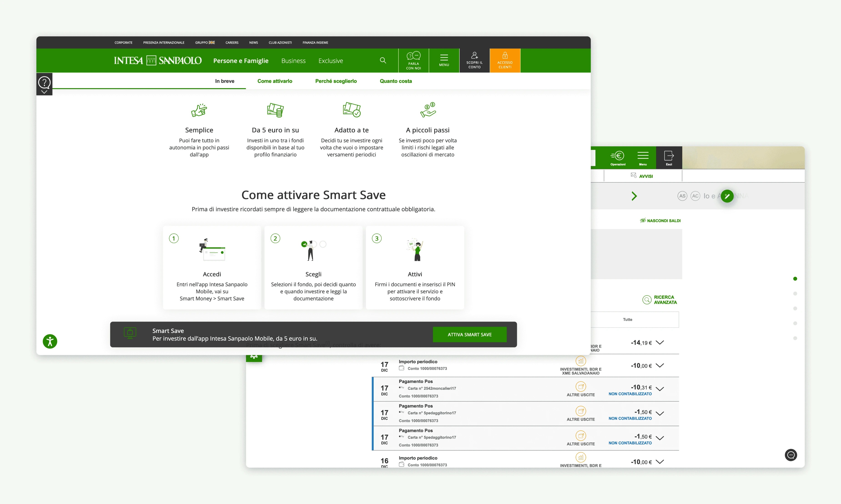Click the green pencil edit circle

tap(727, 196)
